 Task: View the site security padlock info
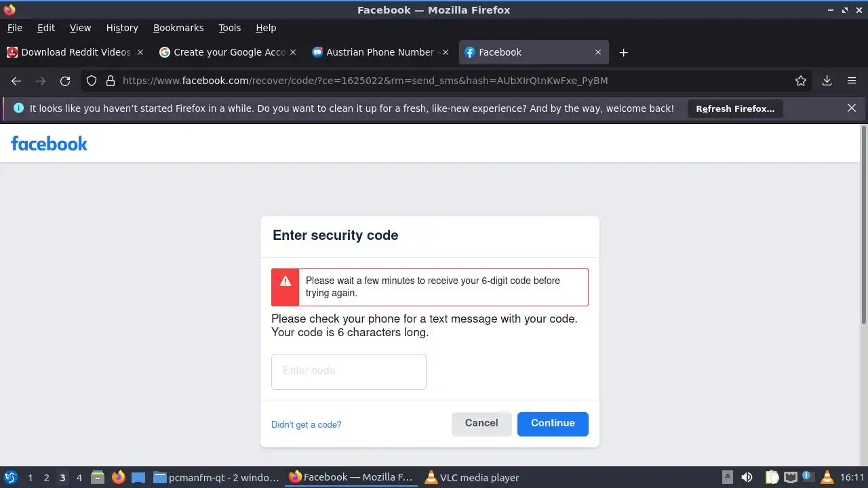[x=111, y=81]
